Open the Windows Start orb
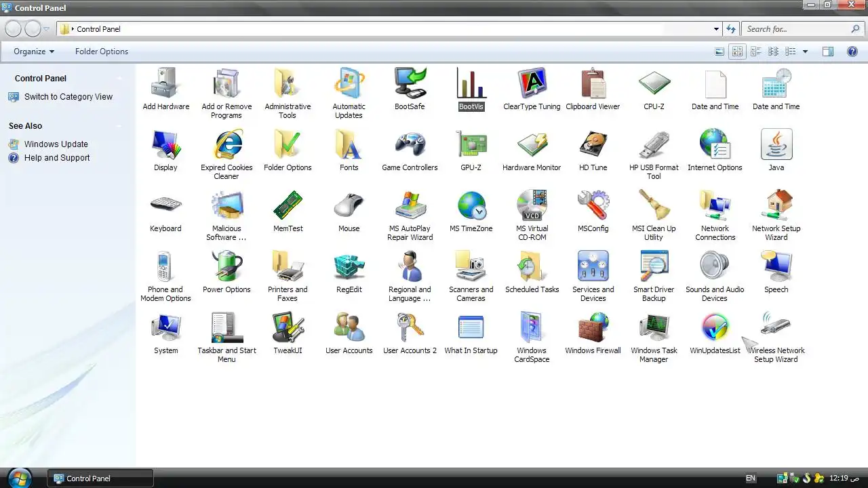 tap(20, 477)
